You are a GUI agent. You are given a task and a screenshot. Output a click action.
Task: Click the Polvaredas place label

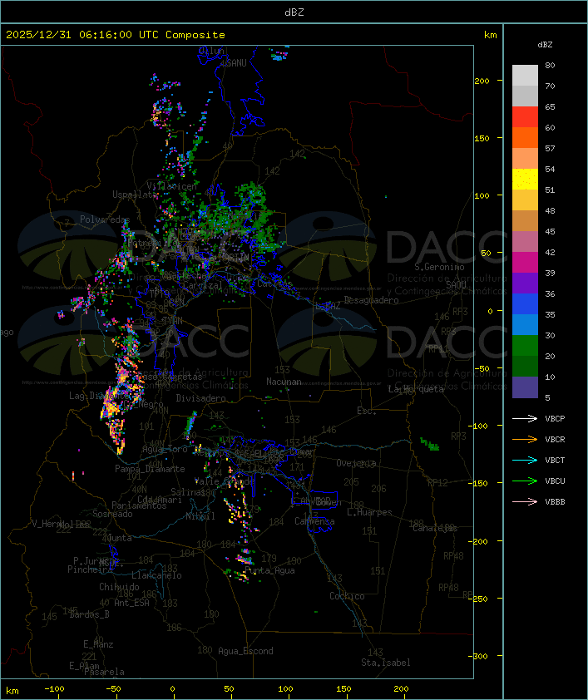[105, 219]
